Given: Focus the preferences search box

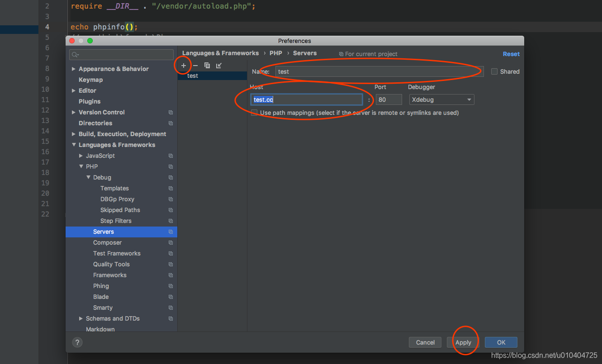Looking at the screenshot, I should point(121,55).
